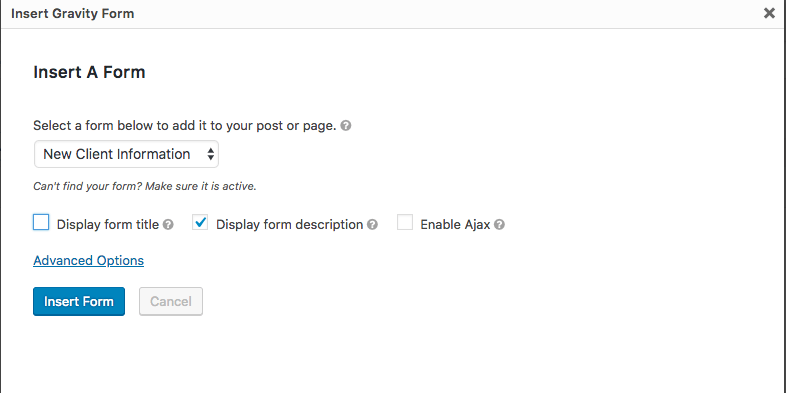Open the New Client Information dropdown
The width and height of the screenshot is (786, 393).
tap(126, 154)
